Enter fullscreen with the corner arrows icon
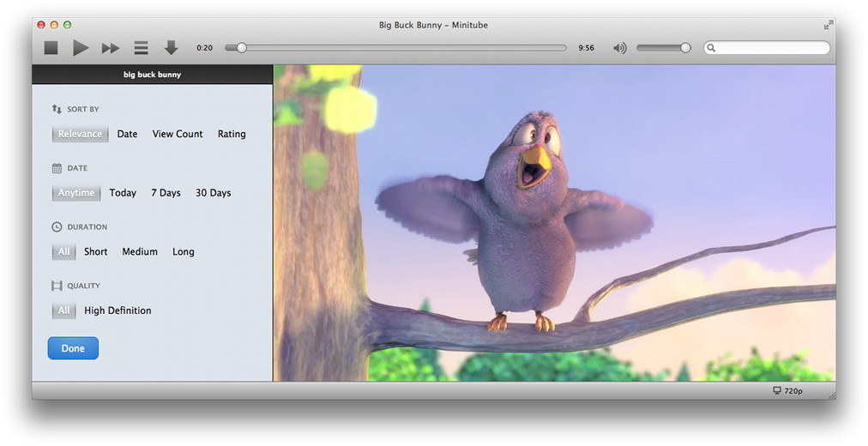Image resolution: width=868 pixels, height=446 pixels. coord(828,25)
